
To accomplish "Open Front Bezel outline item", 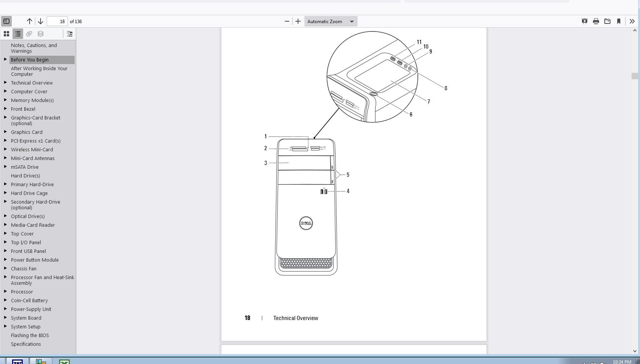I will (23, 109).
